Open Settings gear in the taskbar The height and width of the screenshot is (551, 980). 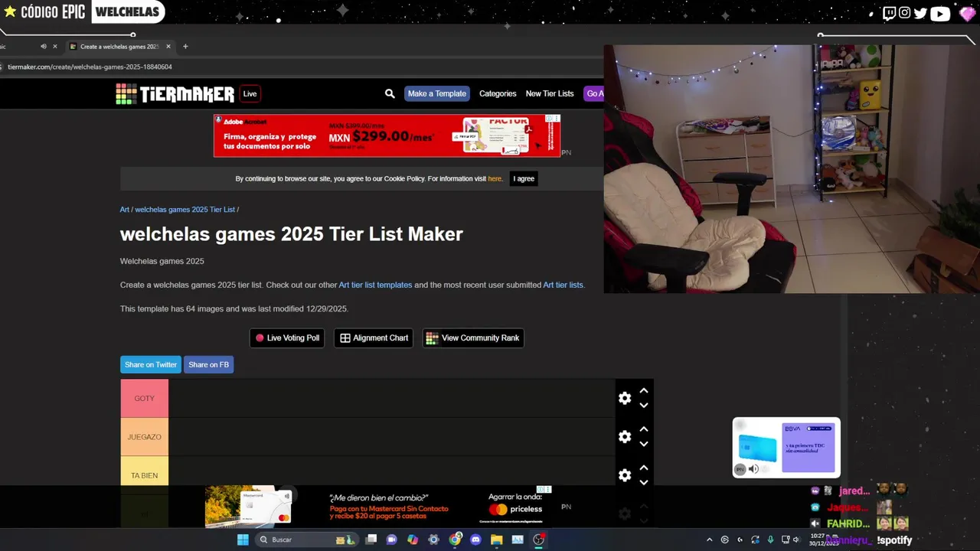click(433, 540)
